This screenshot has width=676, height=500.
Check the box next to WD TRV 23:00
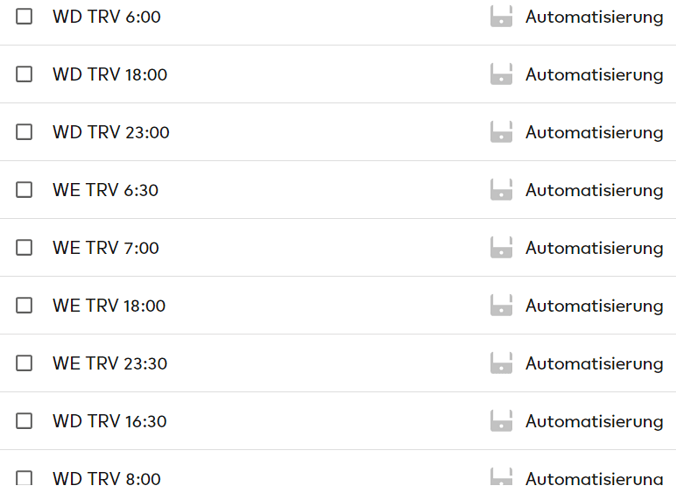24,132
